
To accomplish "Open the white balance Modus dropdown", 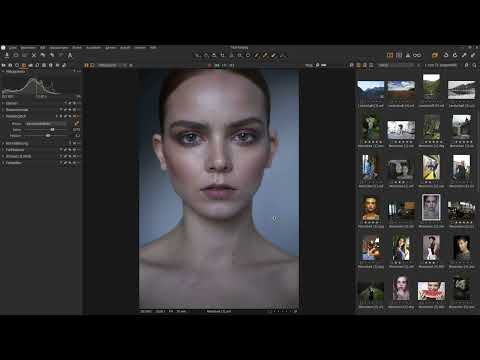I will click(x=46, y=124).
